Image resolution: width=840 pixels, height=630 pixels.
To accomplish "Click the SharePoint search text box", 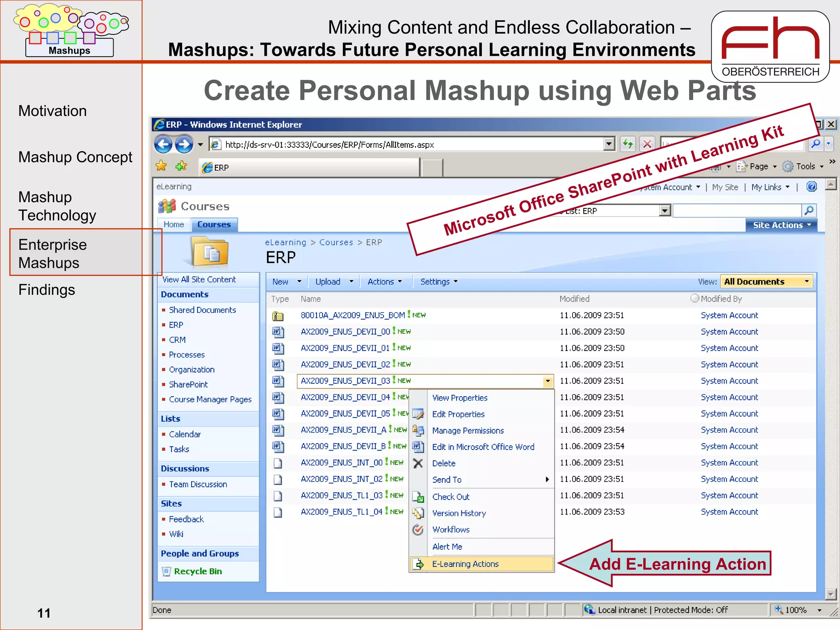I will (737, 210).
